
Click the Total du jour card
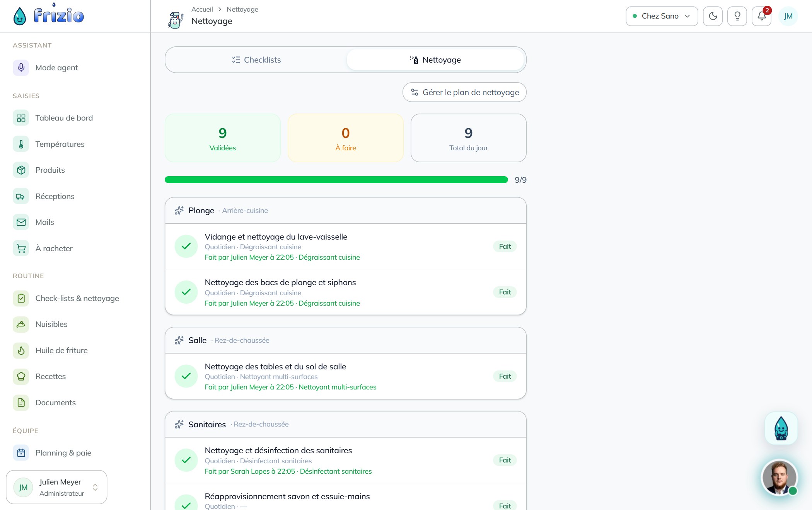[x=469, y=138]
